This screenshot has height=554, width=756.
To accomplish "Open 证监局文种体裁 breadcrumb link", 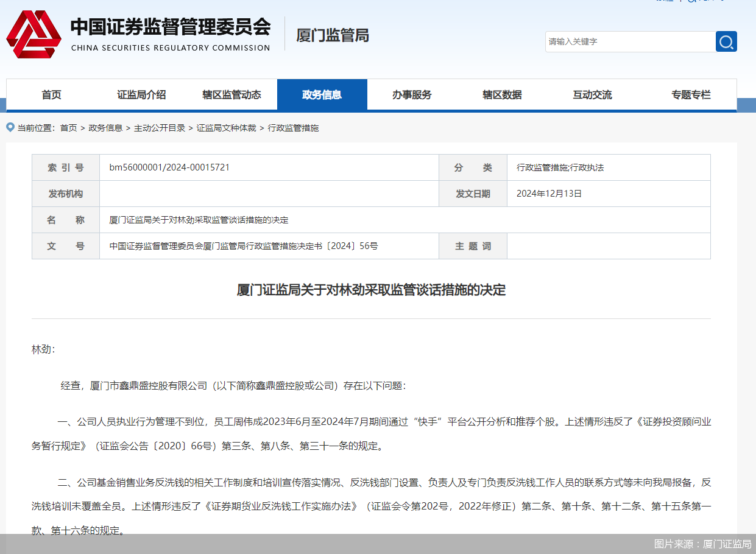I will 226,128.
